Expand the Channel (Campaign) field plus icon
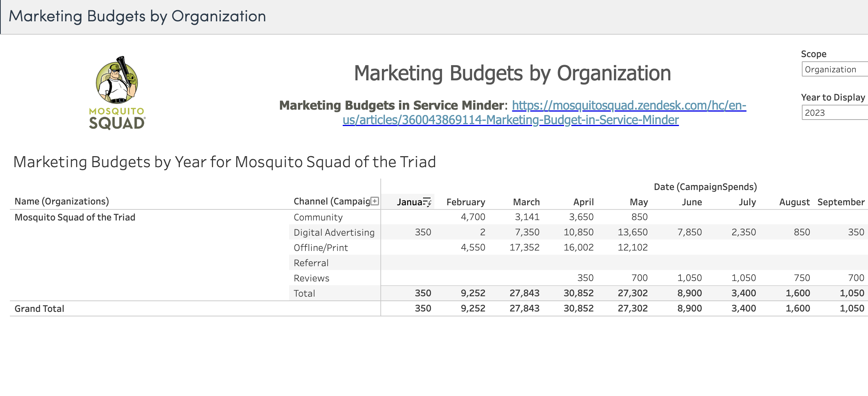Image resolution: width=868 pixels, height=396 pixels. (375, 201)
